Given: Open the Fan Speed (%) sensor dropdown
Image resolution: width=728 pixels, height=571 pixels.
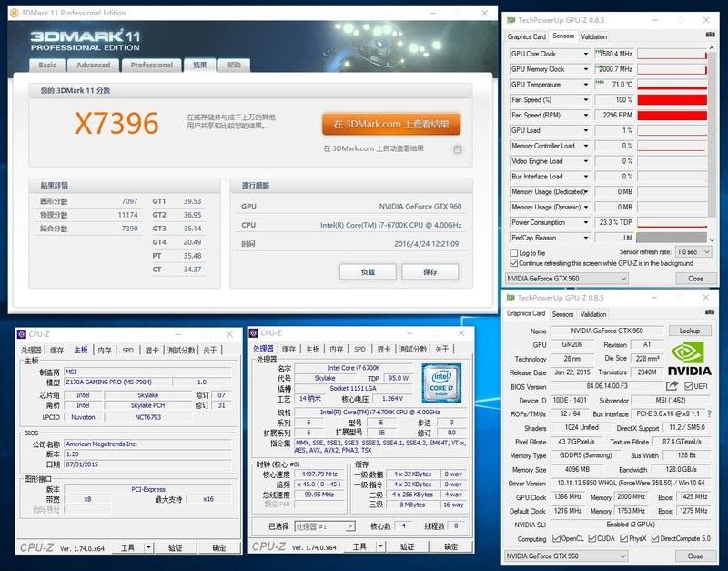Looking at the screenshot, I should point(586,100).
